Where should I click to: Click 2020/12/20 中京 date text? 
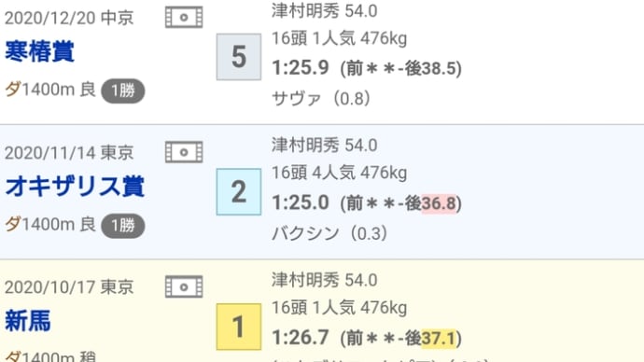point(69,18)
